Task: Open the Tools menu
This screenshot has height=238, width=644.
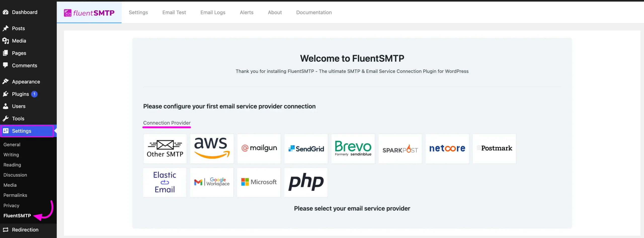Action: (x=18, y=118)
